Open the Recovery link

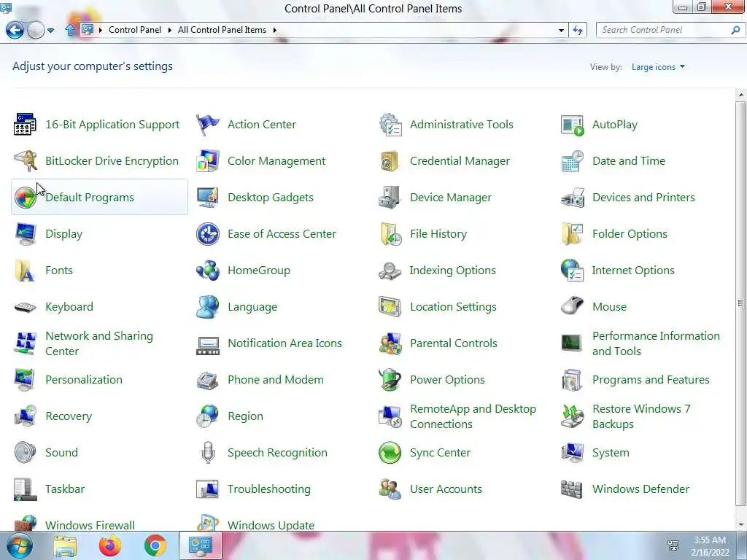pos(69,416)
